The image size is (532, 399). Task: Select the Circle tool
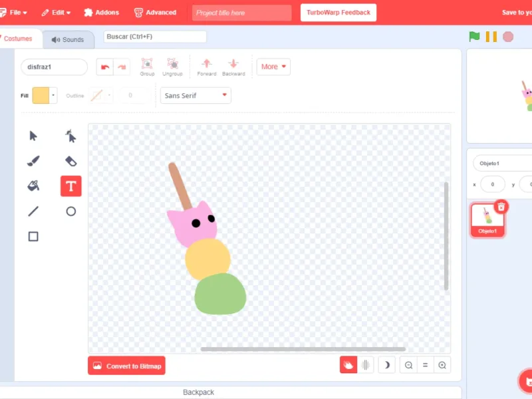[71, 211]
